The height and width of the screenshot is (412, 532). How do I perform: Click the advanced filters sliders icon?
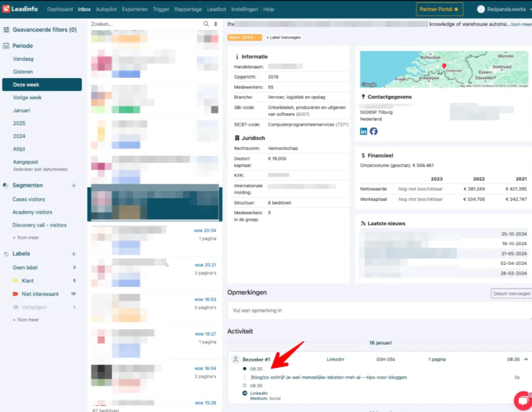6,30
